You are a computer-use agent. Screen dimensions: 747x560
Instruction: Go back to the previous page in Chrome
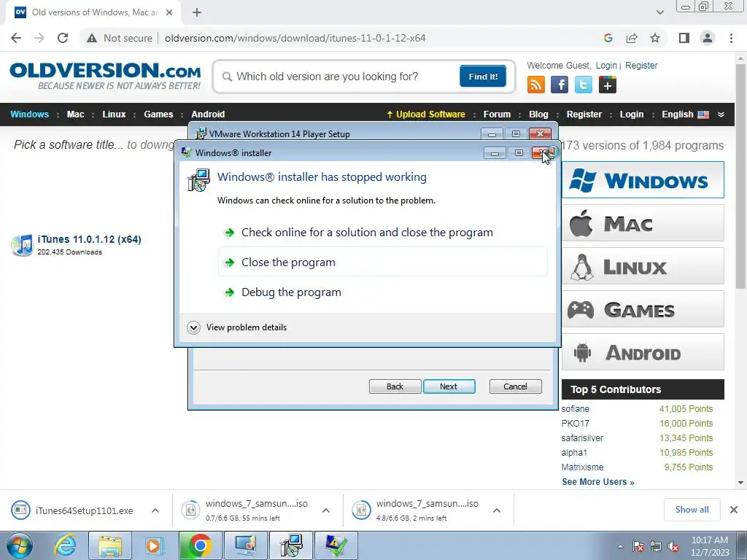click(x=16, y=38)
